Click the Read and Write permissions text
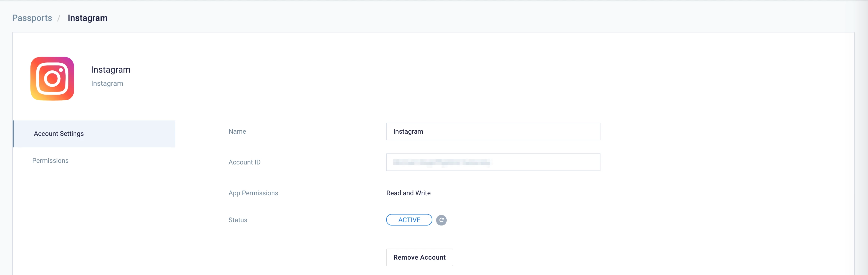The image size is (868, 275). pyautogui.click(x=408, y=193)
